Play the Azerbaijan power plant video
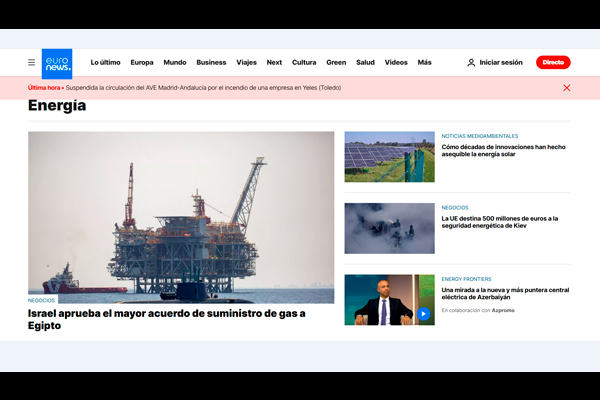 click(424, 313)
